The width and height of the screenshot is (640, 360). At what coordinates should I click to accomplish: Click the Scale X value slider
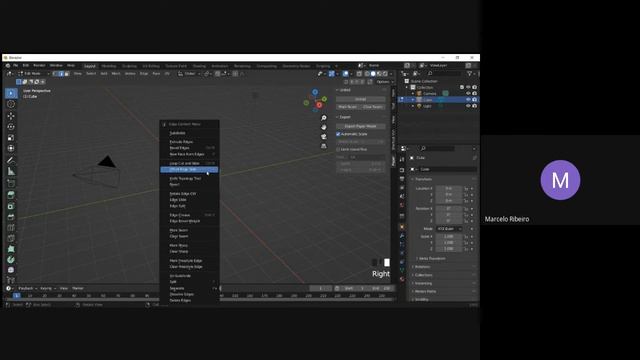[x=449, y=237]
